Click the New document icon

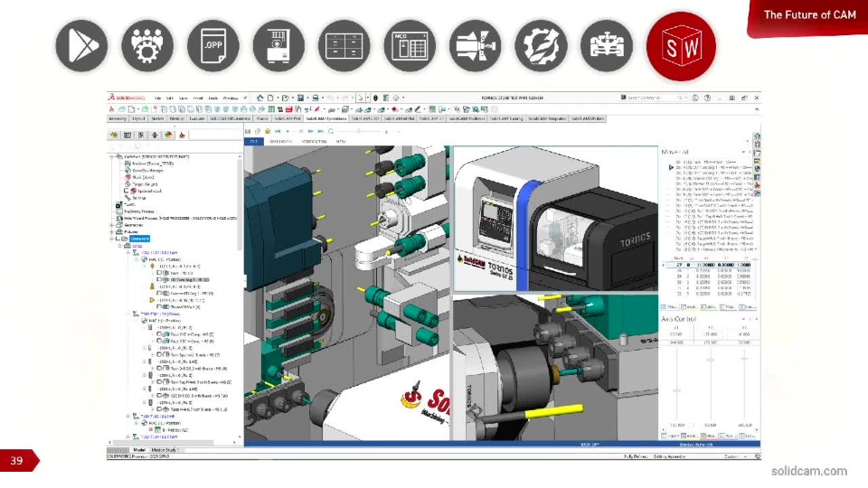click(270, 98)
